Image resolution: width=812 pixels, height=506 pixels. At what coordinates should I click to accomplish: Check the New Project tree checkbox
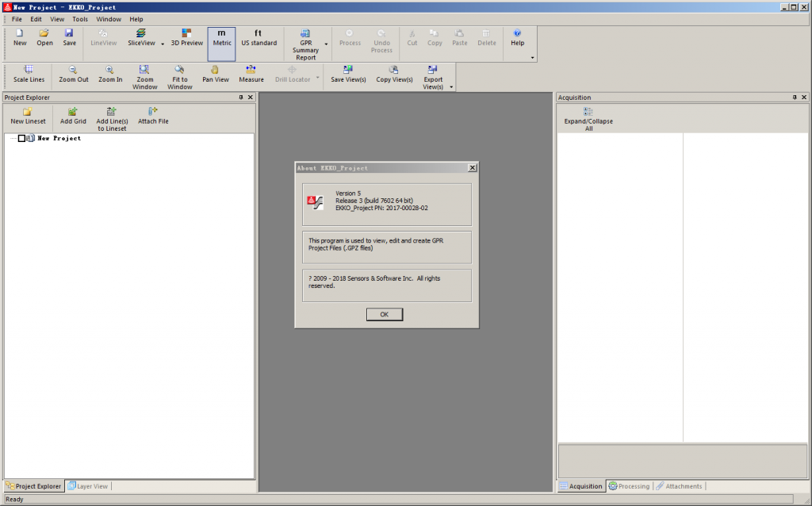21,138
